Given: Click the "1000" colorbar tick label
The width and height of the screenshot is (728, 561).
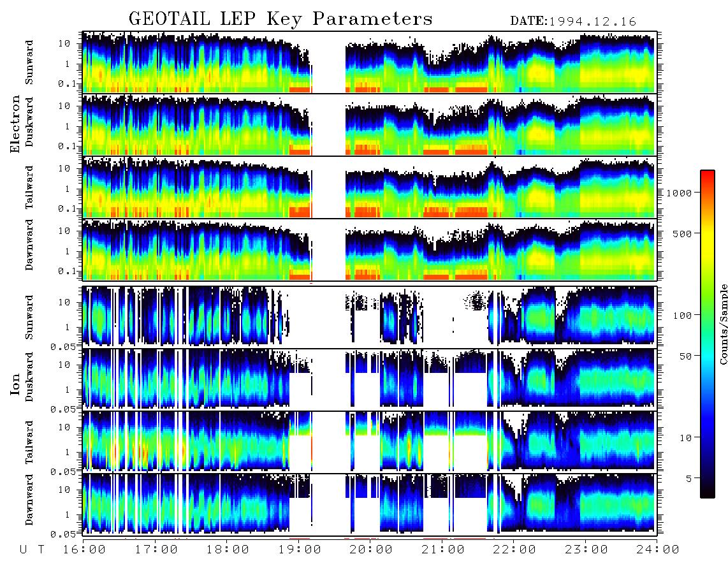Looking at the screenshot, I should coord(679,193).
